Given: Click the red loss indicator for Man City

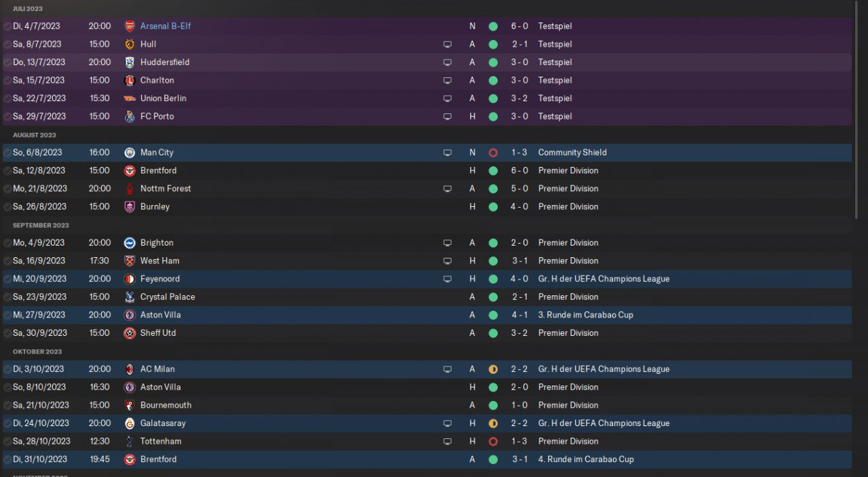Looking at the screenshot, I should point(493,153).
